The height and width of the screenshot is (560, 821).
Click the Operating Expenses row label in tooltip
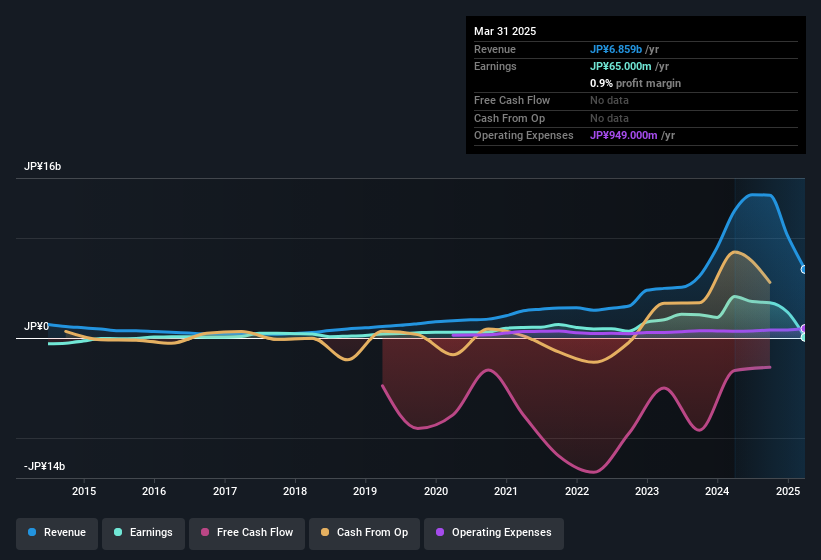tap(524, 136)
